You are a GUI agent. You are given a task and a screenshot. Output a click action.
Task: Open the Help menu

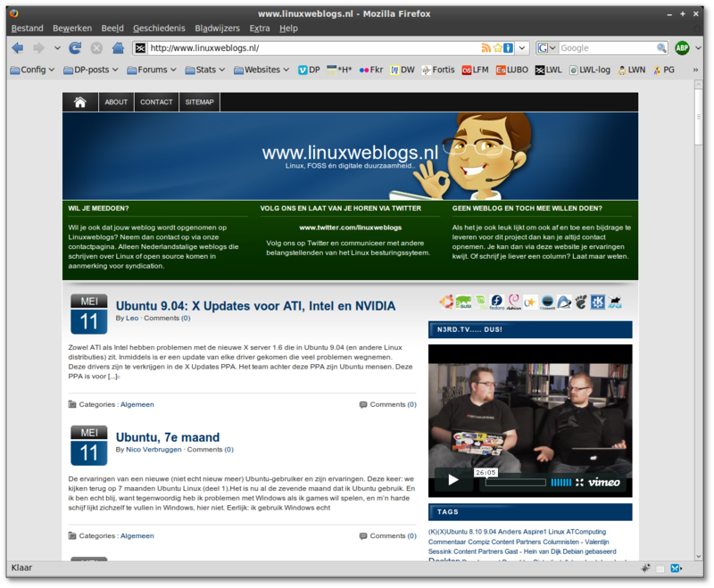[x=288, y=29]
